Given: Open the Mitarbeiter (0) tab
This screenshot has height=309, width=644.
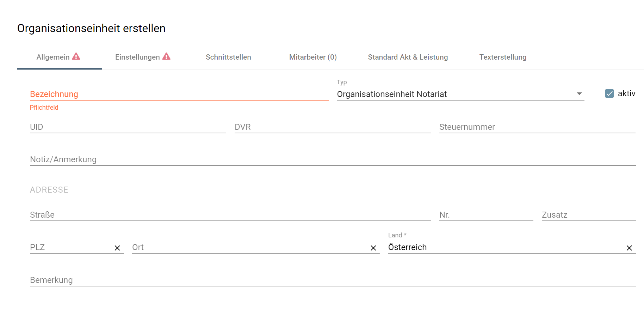Looking at the screenshot, I should pos(313,57).
